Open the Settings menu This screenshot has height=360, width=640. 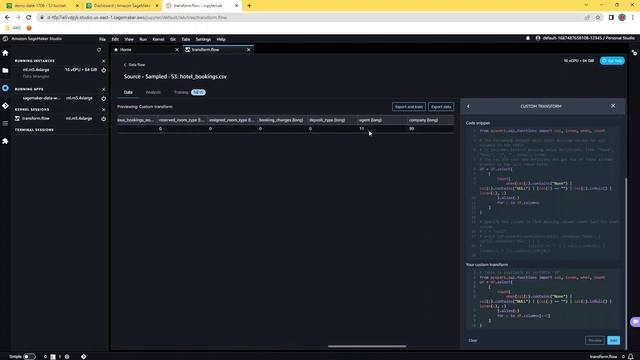[203, 39]
